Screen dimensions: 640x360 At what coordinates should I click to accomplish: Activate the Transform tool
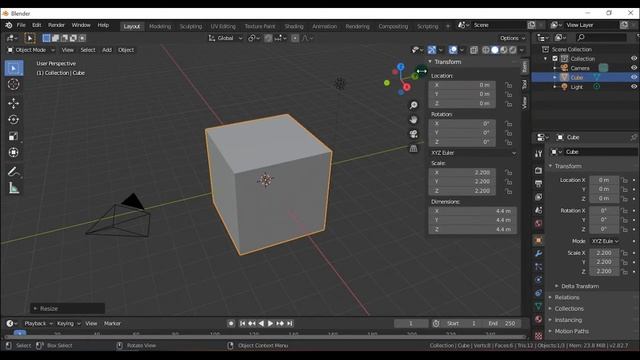coord(13,152)
